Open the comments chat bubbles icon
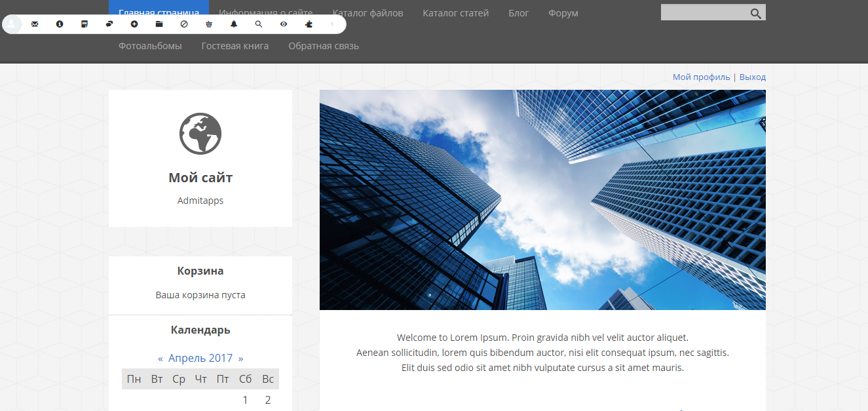 click(109, 24)
